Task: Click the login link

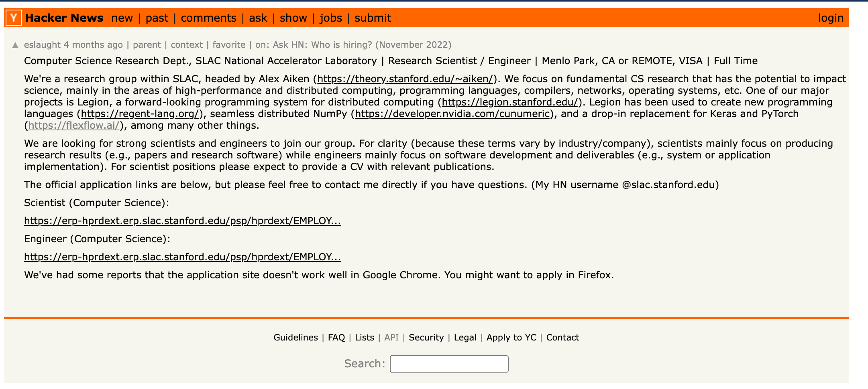Action: click(x=831, y=18)
